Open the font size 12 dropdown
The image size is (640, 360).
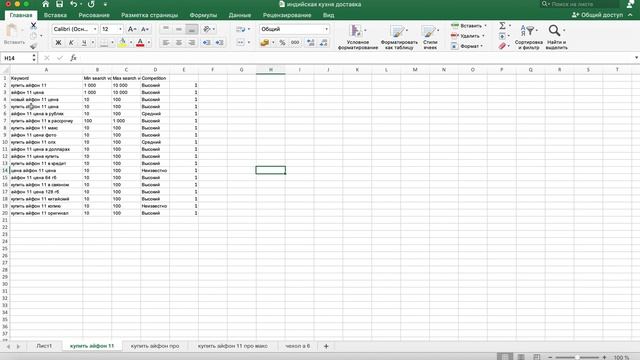click(120, 29)
